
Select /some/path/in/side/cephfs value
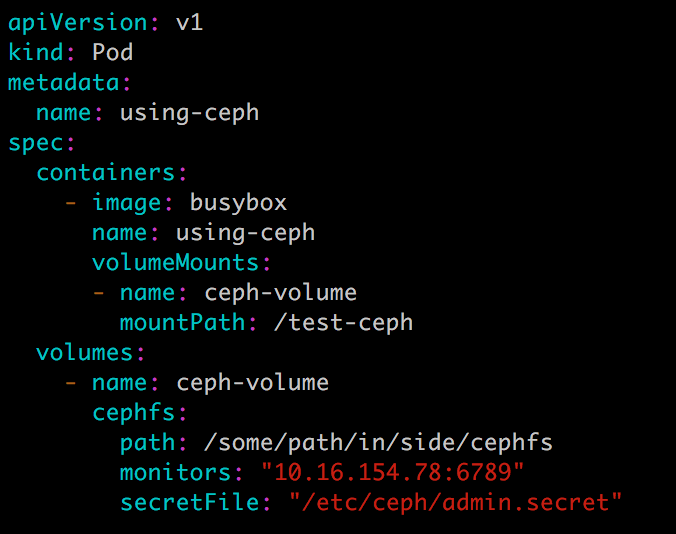click(378, 443)
